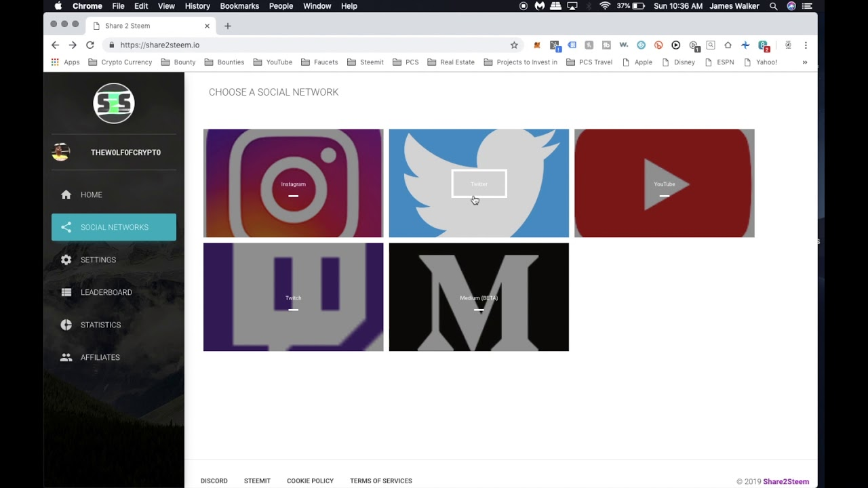Open the View menu
868x488 pixels.
(166, 6)
